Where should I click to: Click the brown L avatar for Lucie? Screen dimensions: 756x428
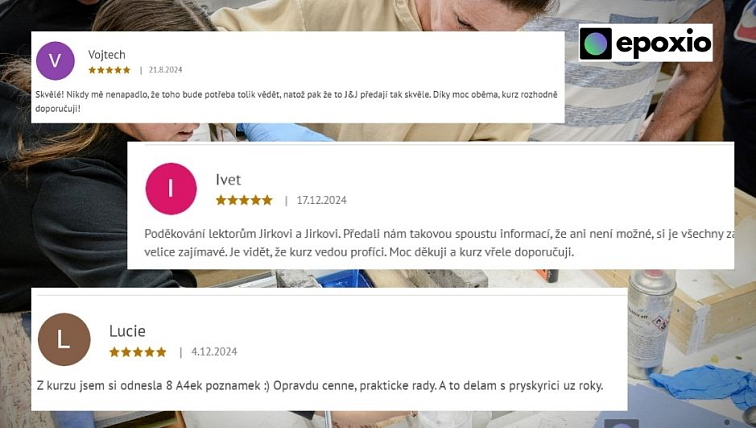click(64, 339)
